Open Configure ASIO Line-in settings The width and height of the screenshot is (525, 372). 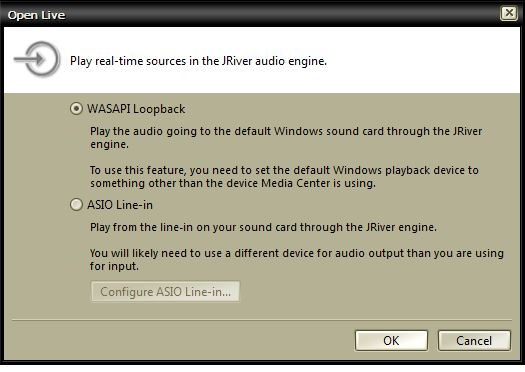pos(165,292)
